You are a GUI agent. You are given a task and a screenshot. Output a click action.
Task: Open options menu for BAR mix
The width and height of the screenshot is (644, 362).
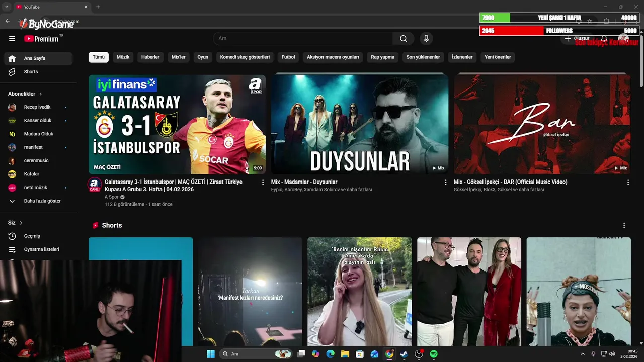pos(628,183)
